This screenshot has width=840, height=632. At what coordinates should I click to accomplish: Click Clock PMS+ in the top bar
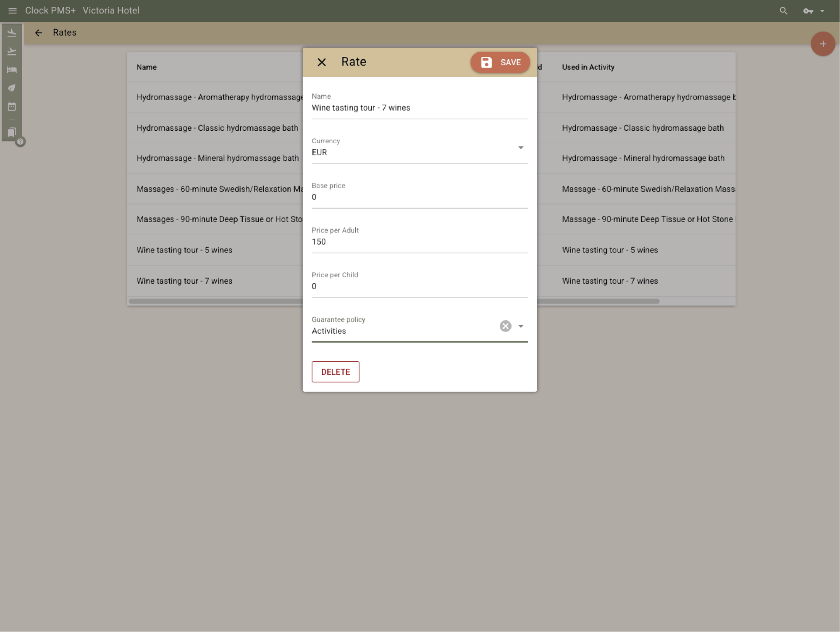pos(50,11)
